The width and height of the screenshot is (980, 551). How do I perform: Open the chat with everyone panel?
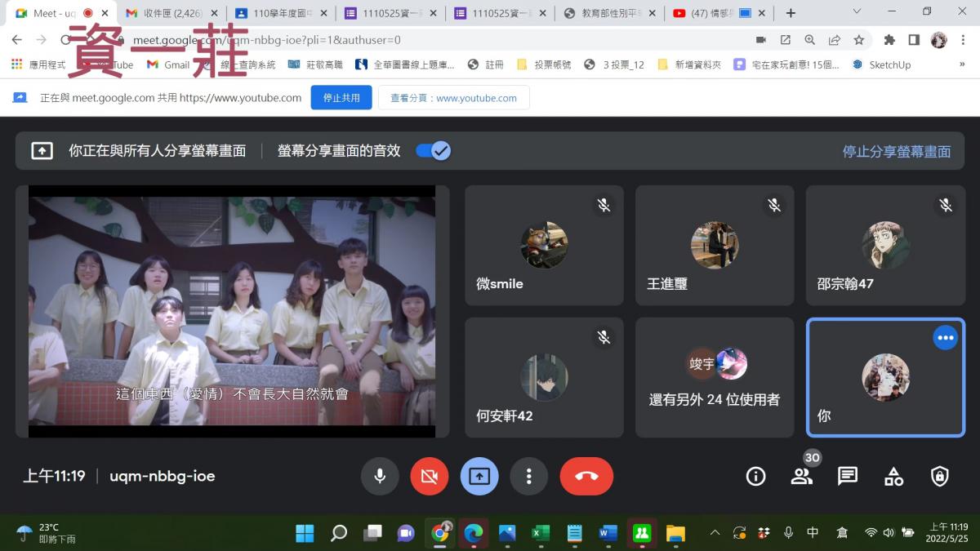coord(848,477)
